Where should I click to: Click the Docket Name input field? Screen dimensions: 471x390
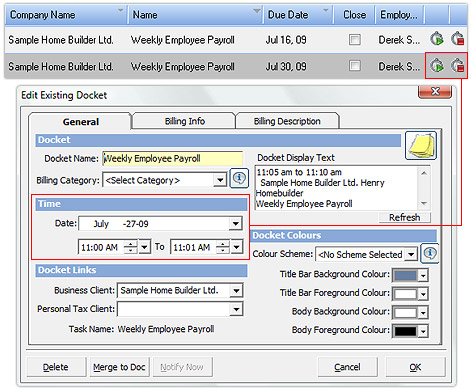[173, 158]
